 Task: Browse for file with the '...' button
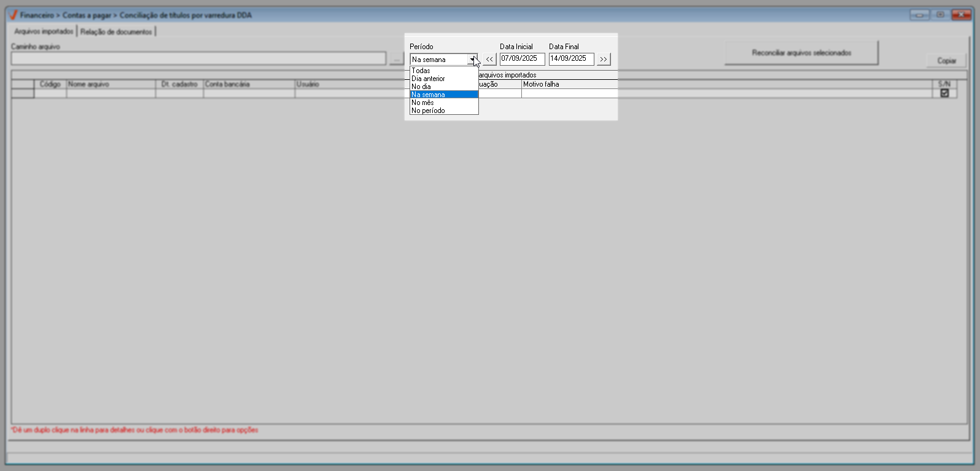[x=397, y=59]
